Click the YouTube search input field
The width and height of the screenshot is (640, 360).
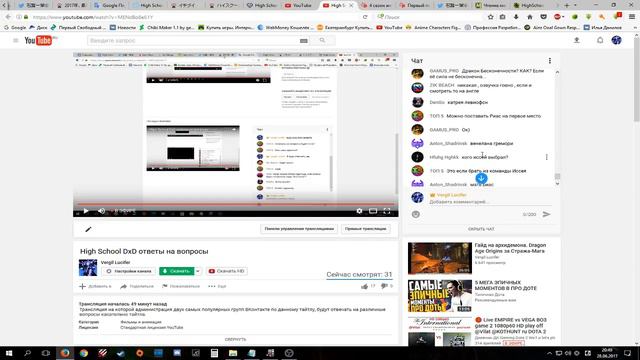point(193,41)
